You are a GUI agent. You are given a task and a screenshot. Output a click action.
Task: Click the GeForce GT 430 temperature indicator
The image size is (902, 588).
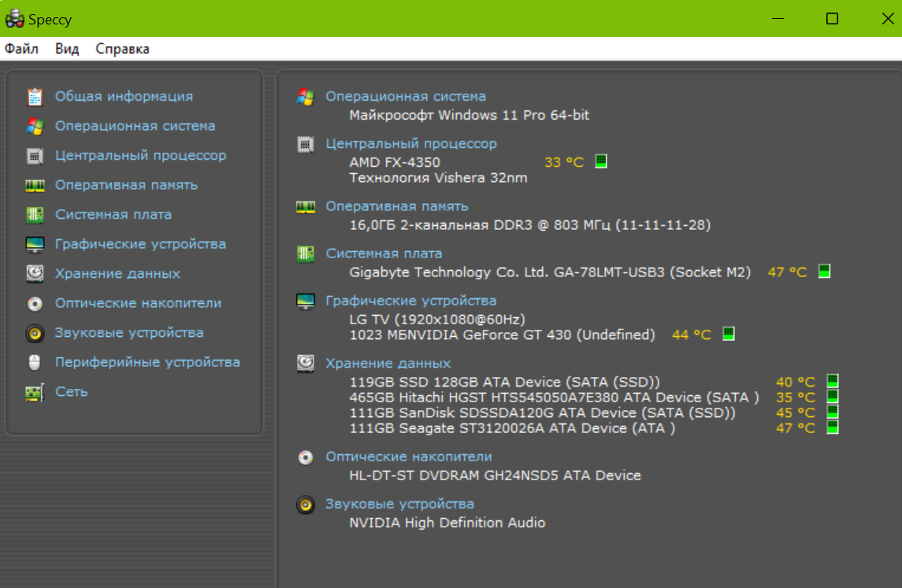pos(729,334)
